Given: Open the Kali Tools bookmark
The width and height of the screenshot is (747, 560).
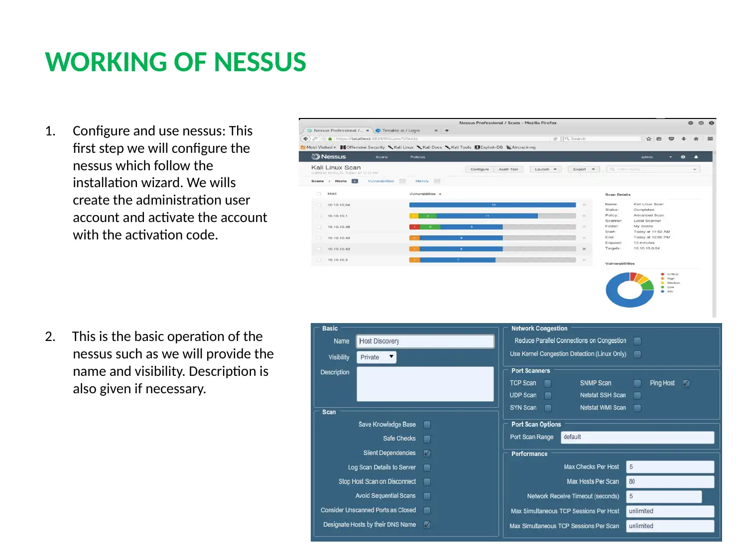Looking at the screenshot, I should click(458, 147).
